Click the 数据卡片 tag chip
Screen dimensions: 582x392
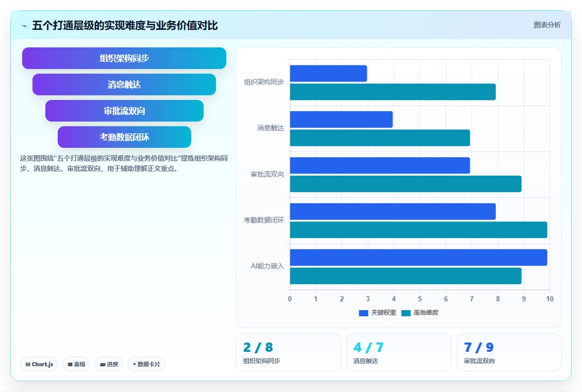146,364
